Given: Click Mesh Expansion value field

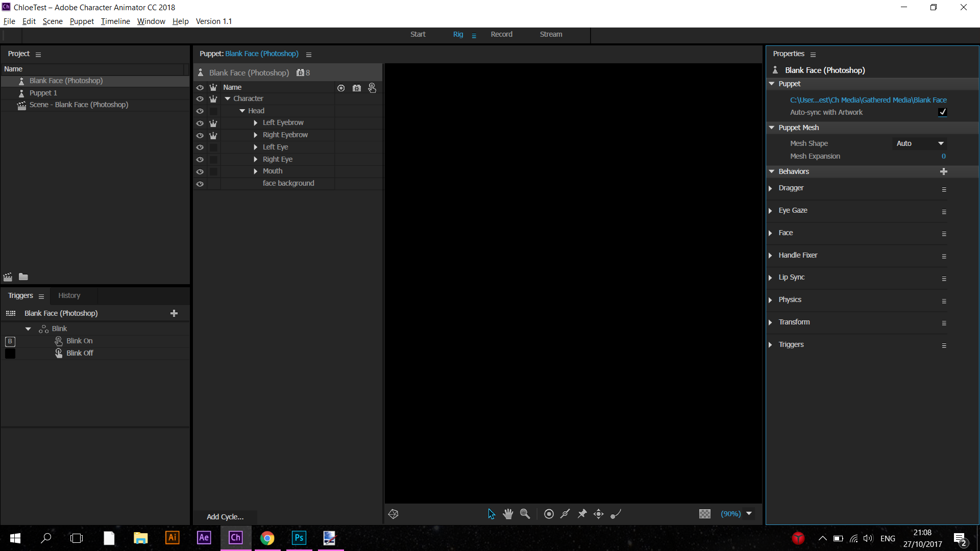Looking at the screenshot, I should tap(942, 156).
